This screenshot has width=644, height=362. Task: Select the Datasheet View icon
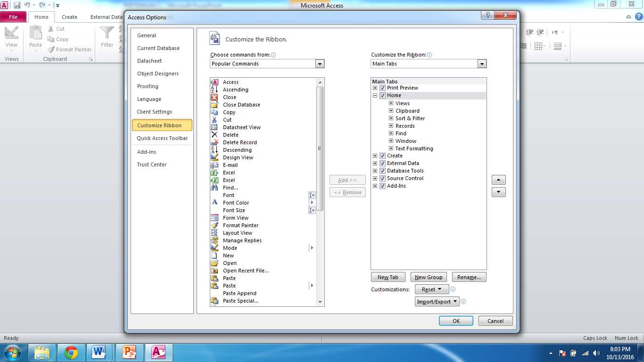coord(215,127)
